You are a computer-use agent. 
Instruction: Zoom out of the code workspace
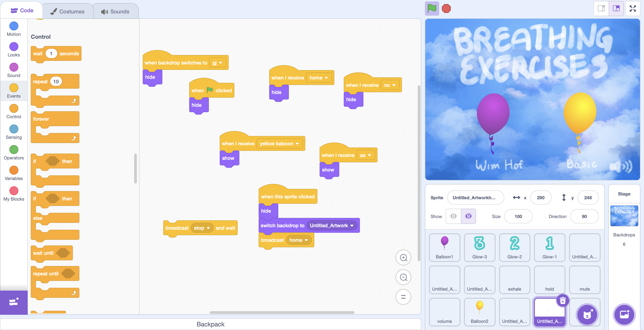(x=403, y=277)
